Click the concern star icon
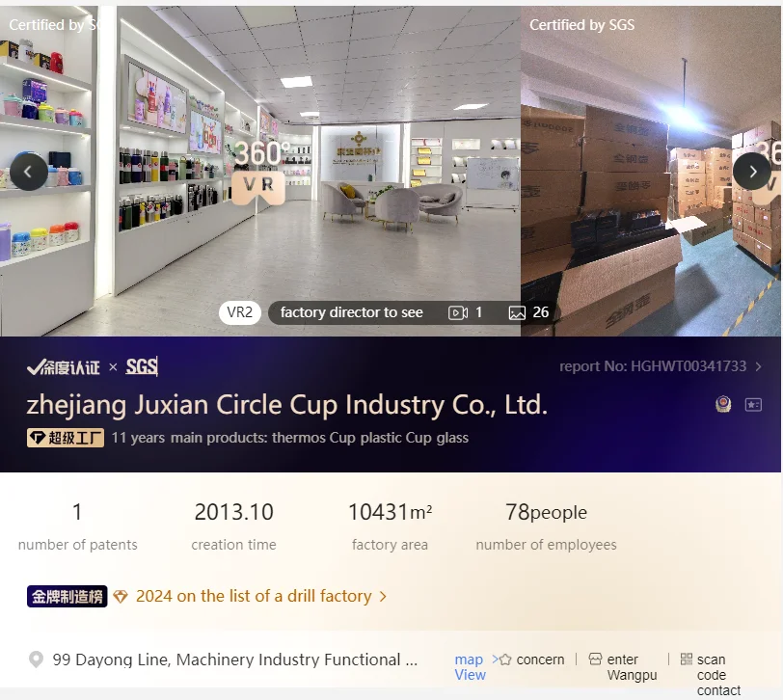Image resolution: width=783 pixels, height=700 pixels. pos(505,660)
